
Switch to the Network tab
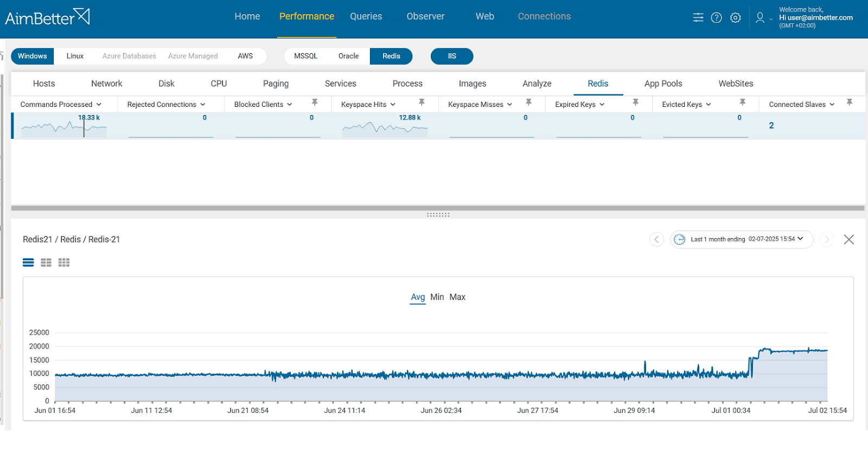click(107, 84)
